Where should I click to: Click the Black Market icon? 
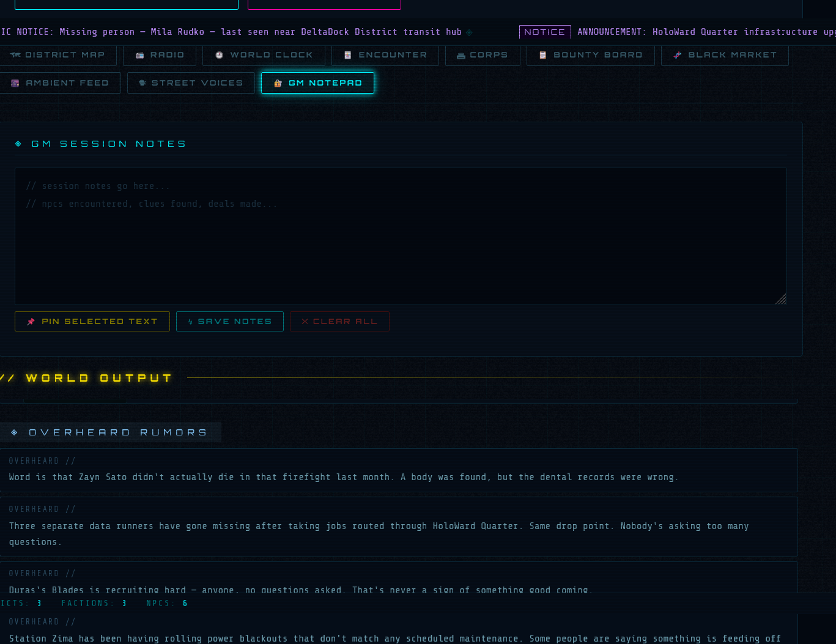pyautogui.click(x=678, y=55)
